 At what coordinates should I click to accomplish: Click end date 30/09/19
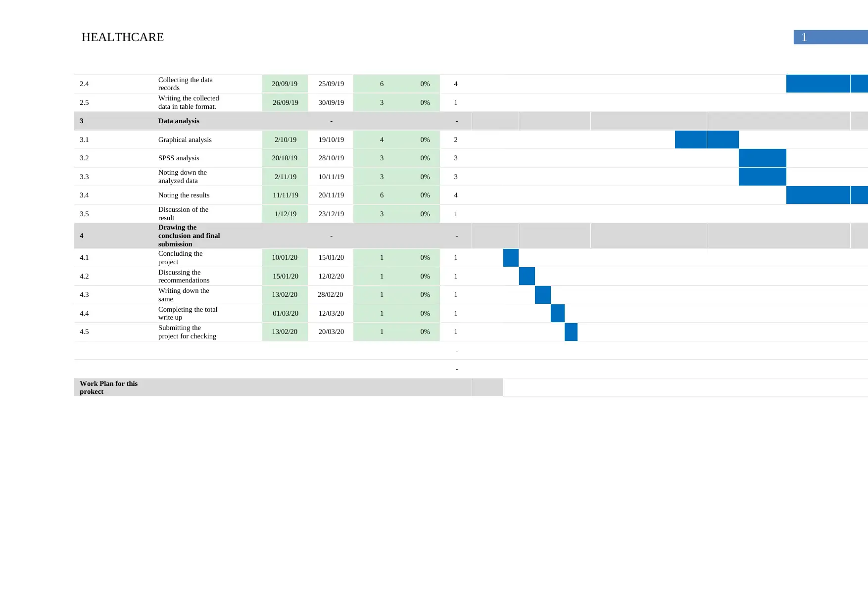pyautogui.click(x=331, y=102)
